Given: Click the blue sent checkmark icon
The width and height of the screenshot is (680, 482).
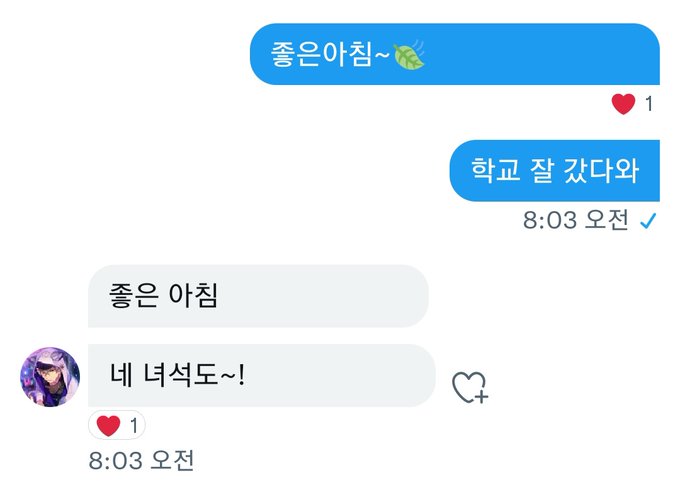Looking at the screenshot, I should (x=648, y=221).
